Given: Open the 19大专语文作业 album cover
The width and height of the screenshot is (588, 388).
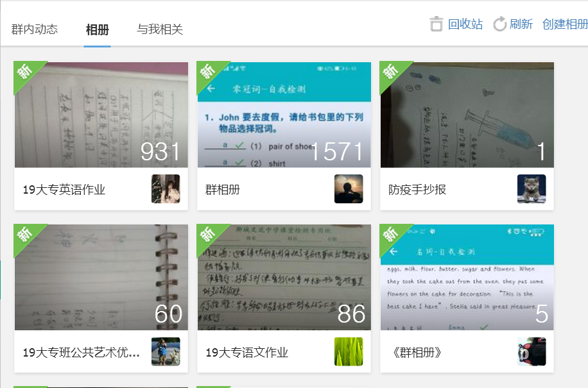Looking at the screenshot, I should click(x=284, y=277).
